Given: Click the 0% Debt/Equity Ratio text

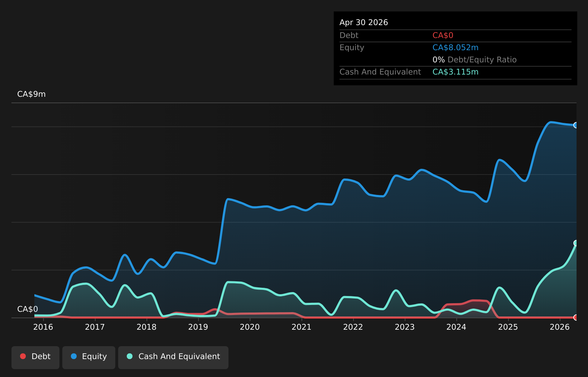Looking at the screenshot, I should pos(474,60).
